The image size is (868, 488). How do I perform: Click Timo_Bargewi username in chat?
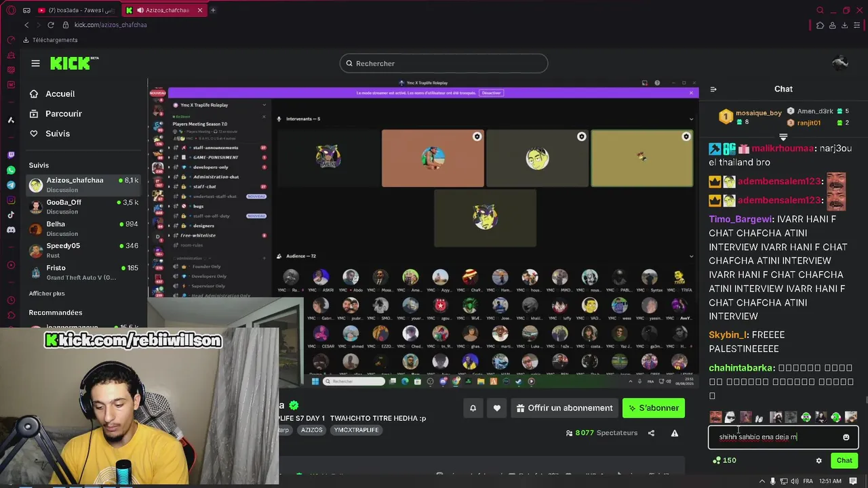point(741,220)
